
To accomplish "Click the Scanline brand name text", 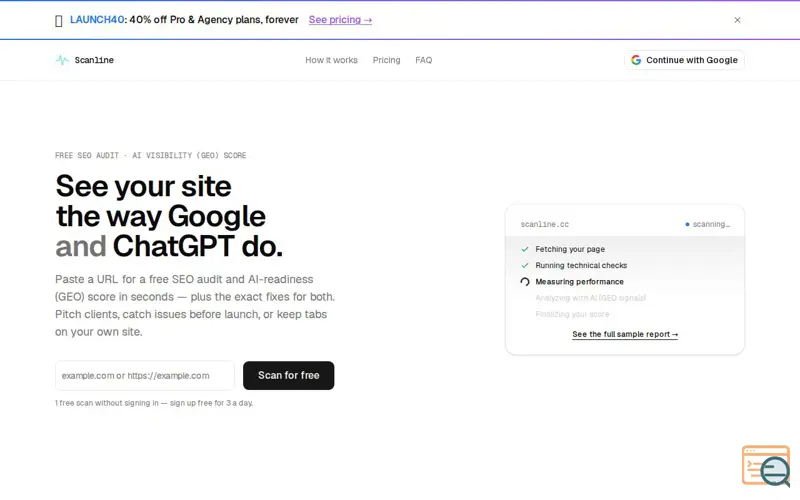I will [x=94, y=60].
